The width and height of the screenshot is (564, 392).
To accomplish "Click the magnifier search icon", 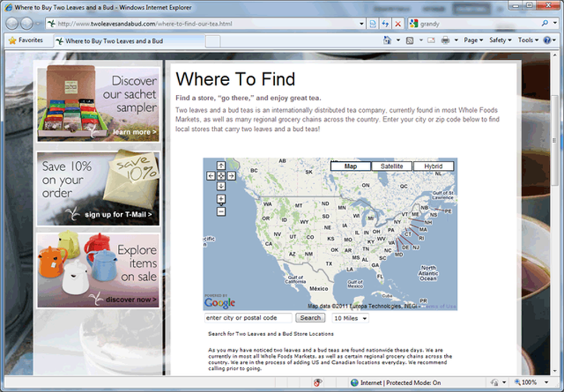I will (545, 23).
